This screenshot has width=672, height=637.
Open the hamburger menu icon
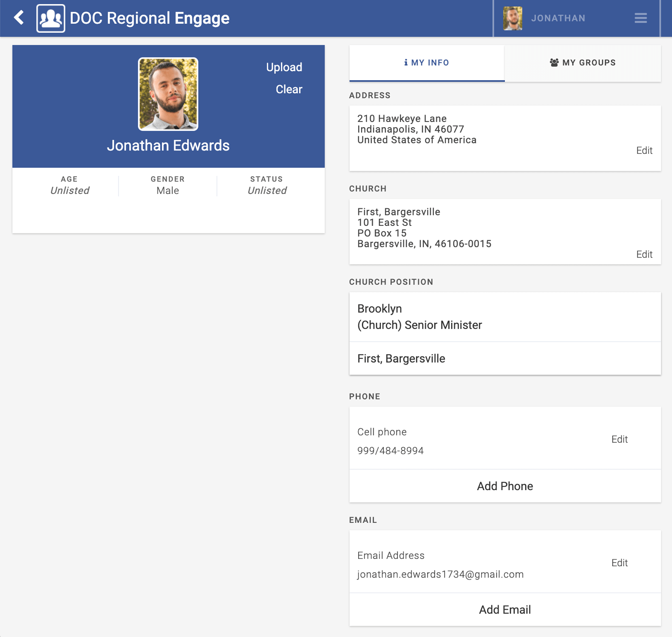tap(640, 18)
